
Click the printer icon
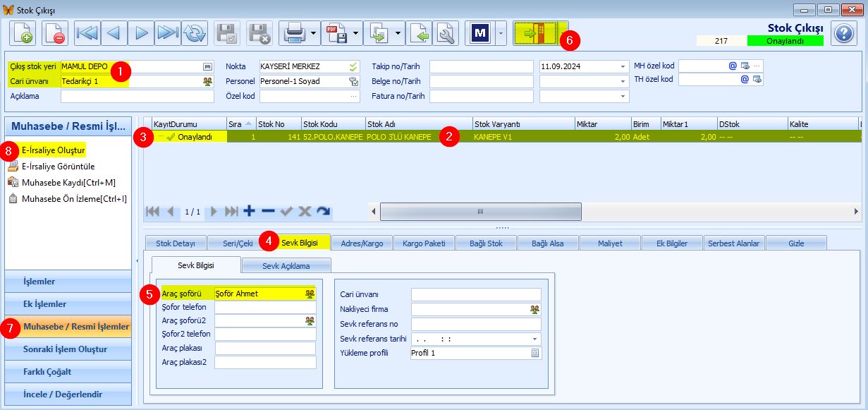click(x=293, y=33)
